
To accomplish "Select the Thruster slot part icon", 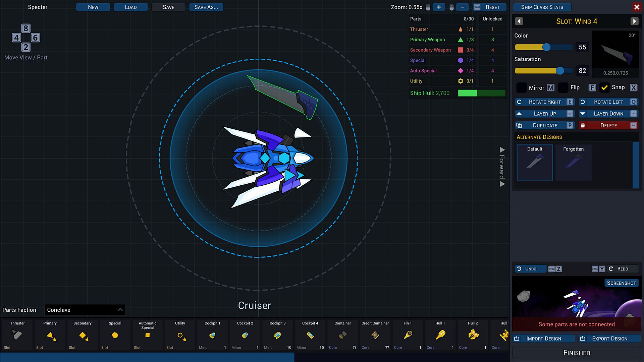I will [x=17, y=335].
